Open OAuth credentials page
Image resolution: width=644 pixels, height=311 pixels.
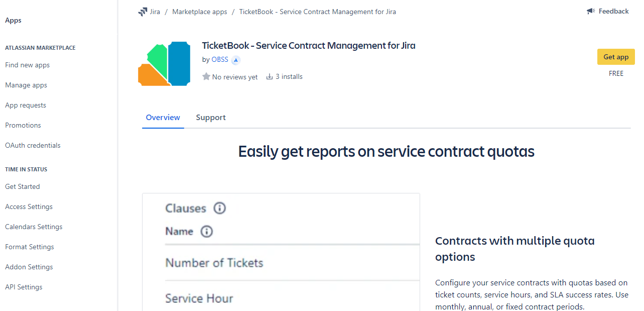click(x=33, y=146)
